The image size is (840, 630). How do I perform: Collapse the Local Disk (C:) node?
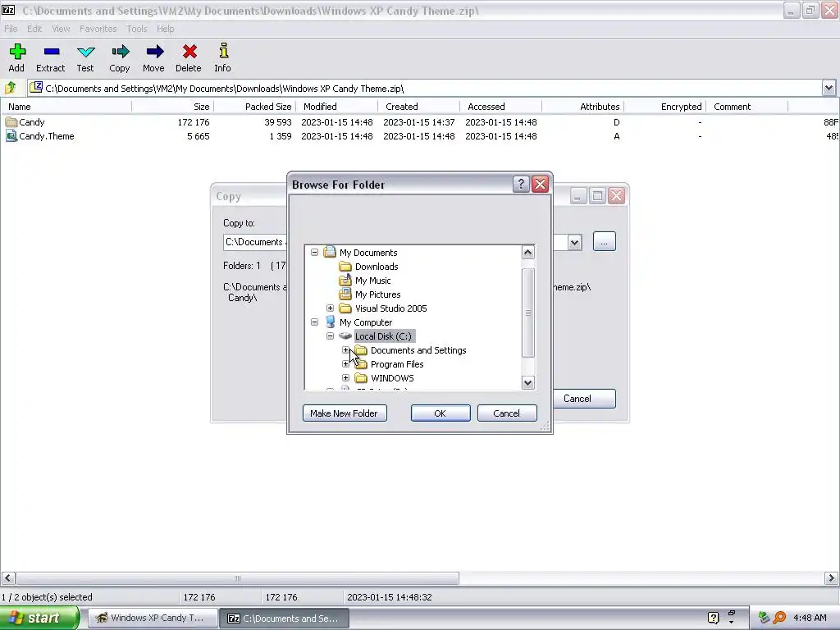[330, 336]
